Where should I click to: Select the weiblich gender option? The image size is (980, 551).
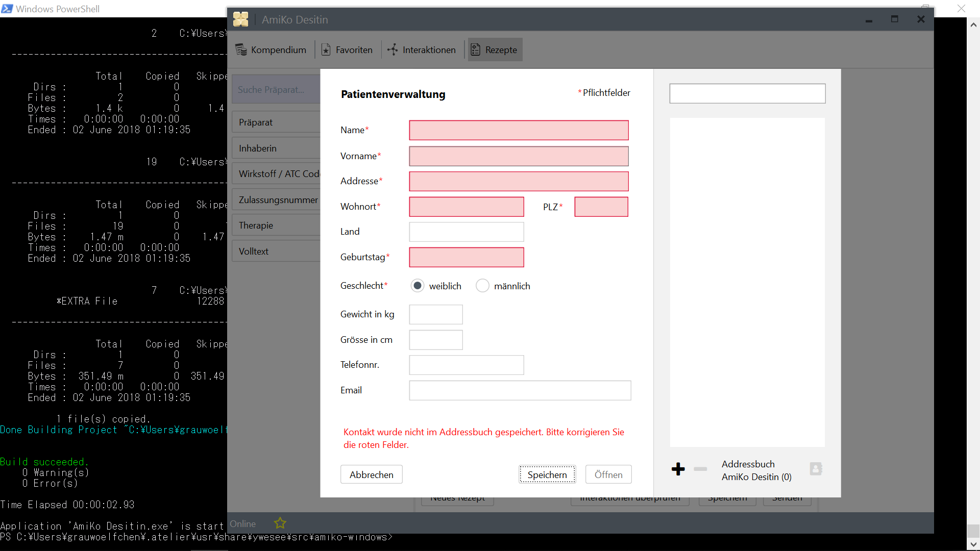[x=418, y=286]
